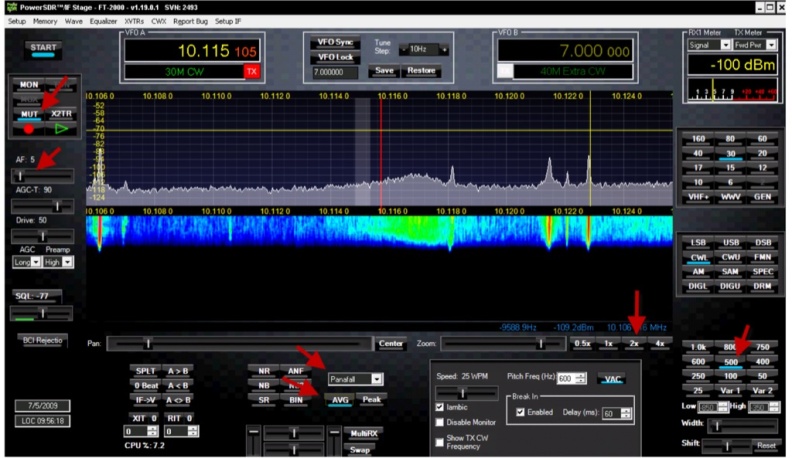Viewport: 792px width, 458px height.
Task: Click the Pitch Freq spinner arrows
Action: (x=581, y=378)
